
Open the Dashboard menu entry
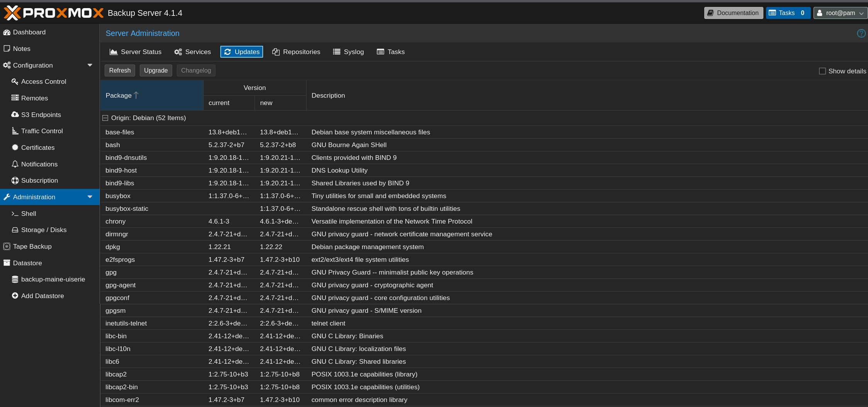click(x=50, y=32)
